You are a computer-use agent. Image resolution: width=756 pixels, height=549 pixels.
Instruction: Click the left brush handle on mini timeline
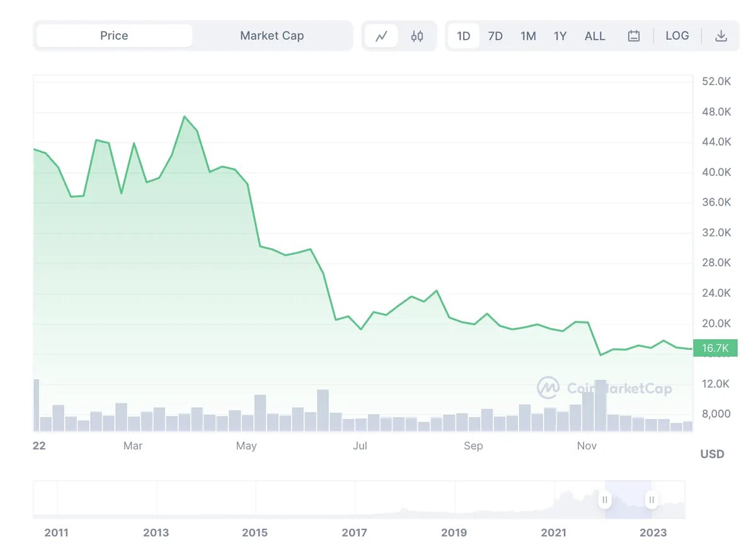tap(604, 499)
